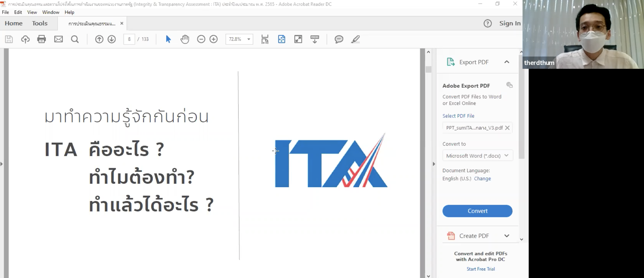
Task: Open the Convert to Microsoft Word dropdown
Action: (477, 155)
